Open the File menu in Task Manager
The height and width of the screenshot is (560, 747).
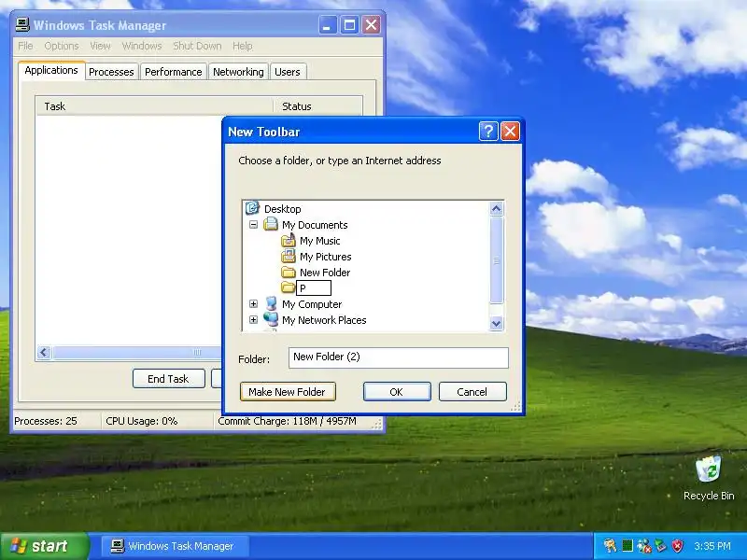coord(25,46)
